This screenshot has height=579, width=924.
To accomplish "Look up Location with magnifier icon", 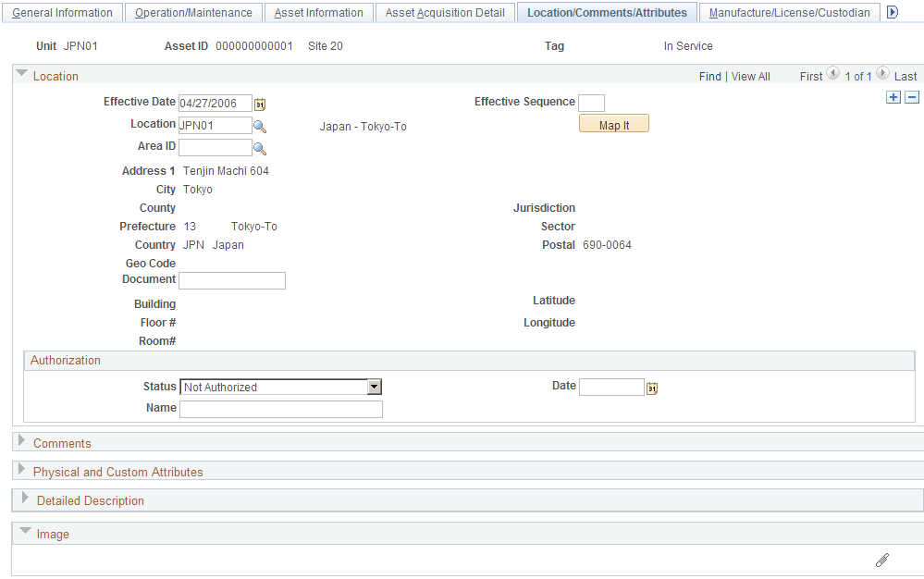I will pyautogui.click(x=260, y=127).
